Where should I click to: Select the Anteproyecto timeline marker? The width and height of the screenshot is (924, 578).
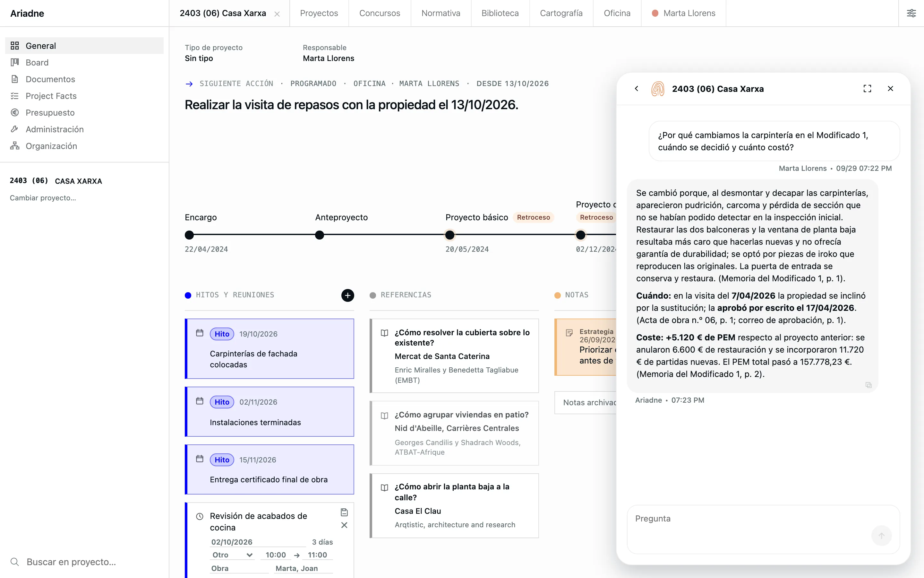point(320,235)
